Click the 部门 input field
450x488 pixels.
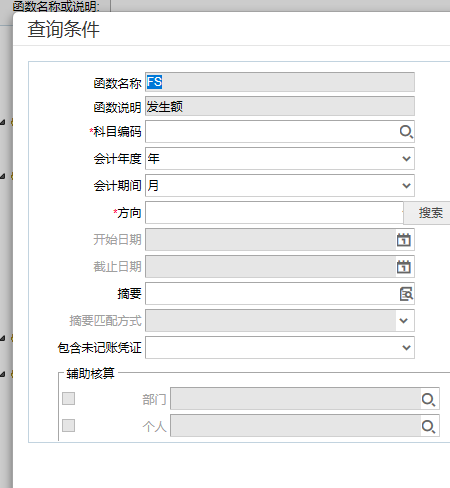[x=296, y=399]
